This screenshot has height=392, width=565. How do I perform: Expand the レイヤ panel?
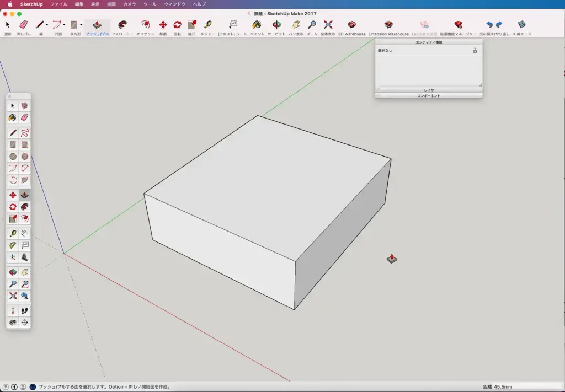click(429, 90)
